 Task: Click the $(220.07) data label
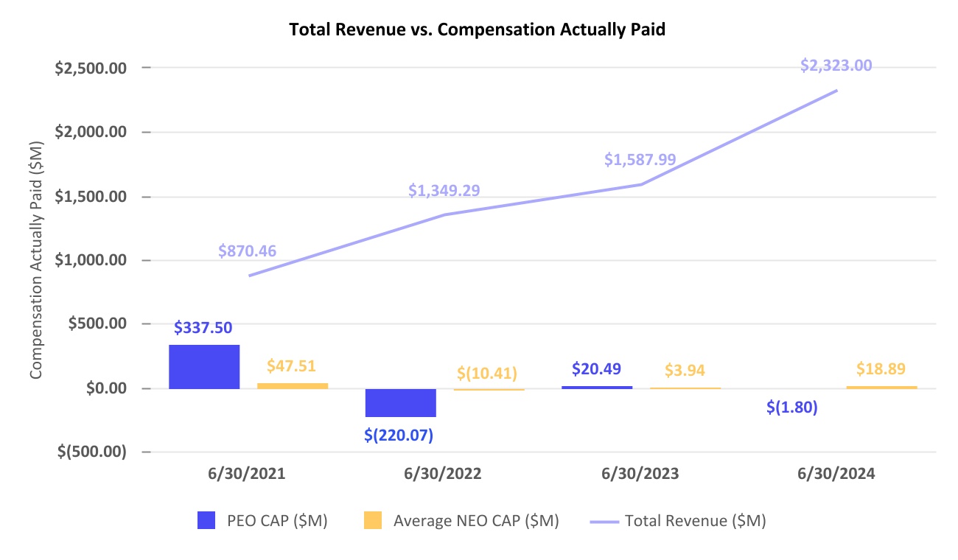tap(399, 435)
